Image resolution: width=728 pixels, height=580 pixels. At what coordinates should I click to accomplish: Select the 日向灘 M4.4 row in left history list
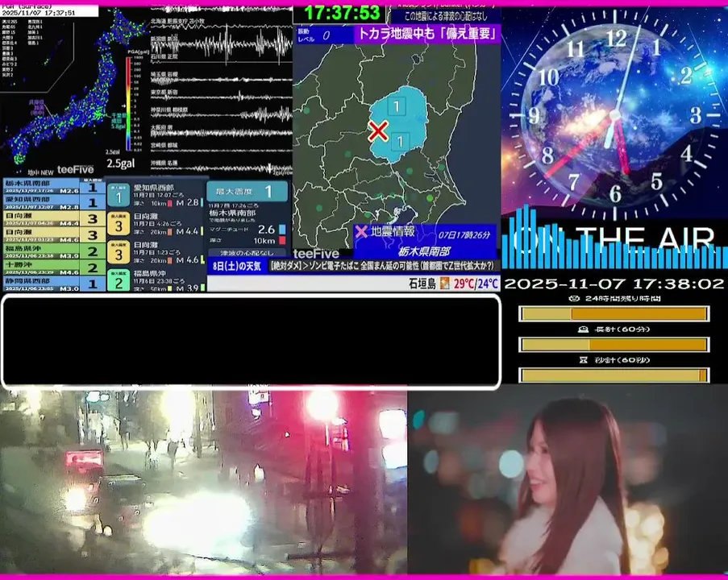coord(54,218)
